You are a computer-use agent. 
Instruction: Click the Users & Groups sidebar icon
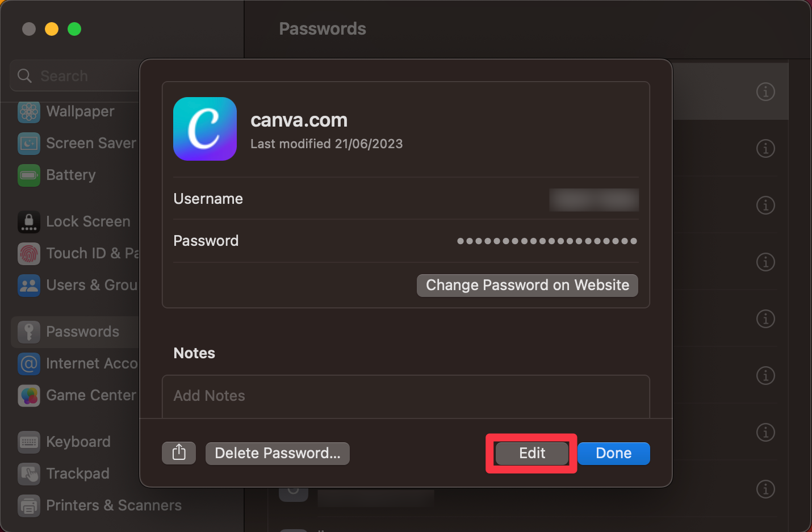pyautogui.click(x=29, y=286)
